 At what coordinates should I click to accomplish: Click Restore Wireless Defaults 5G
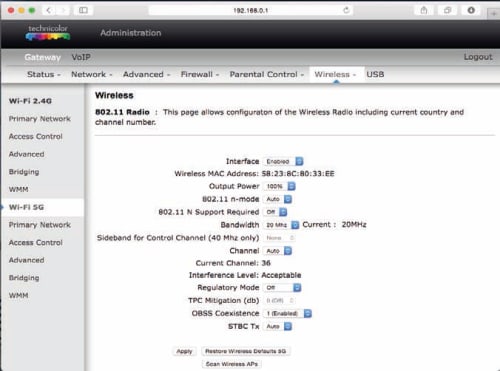[x=246, y=351]
